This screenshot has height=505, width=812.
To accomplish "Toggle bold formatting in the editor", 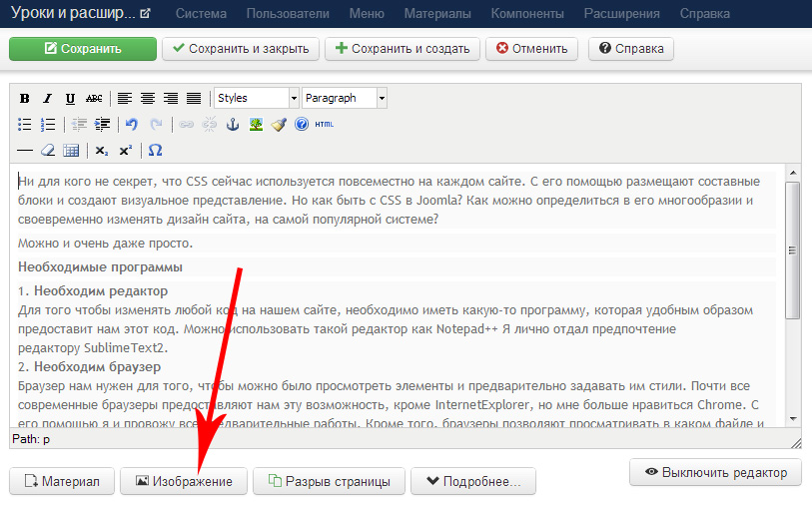I will click(25, 98).
